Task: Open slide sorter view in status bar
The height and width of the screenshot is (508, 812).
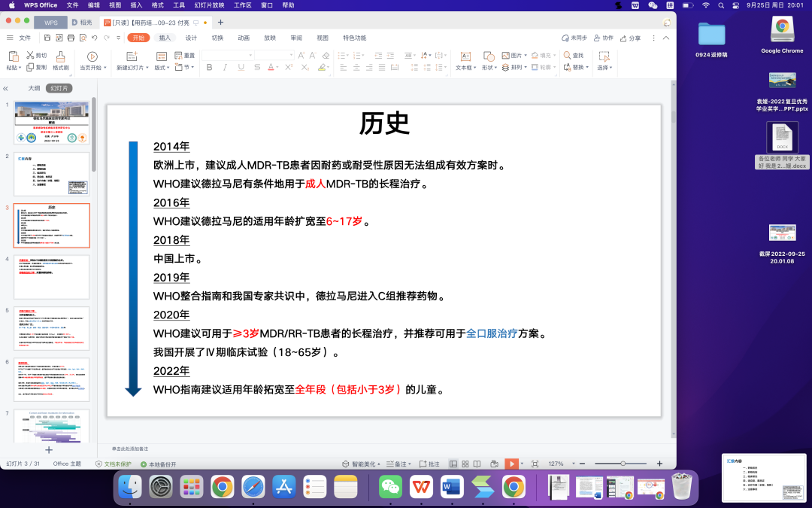Action: coord(466,464)
